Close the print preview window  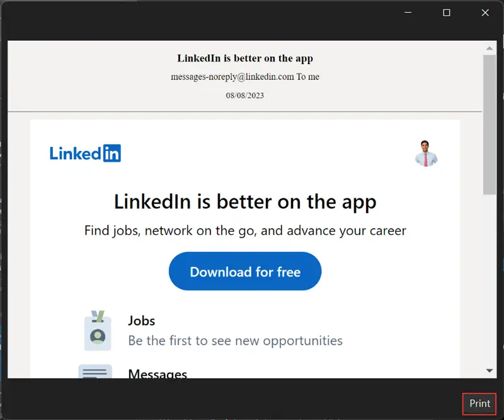click(x=485, y=13)
